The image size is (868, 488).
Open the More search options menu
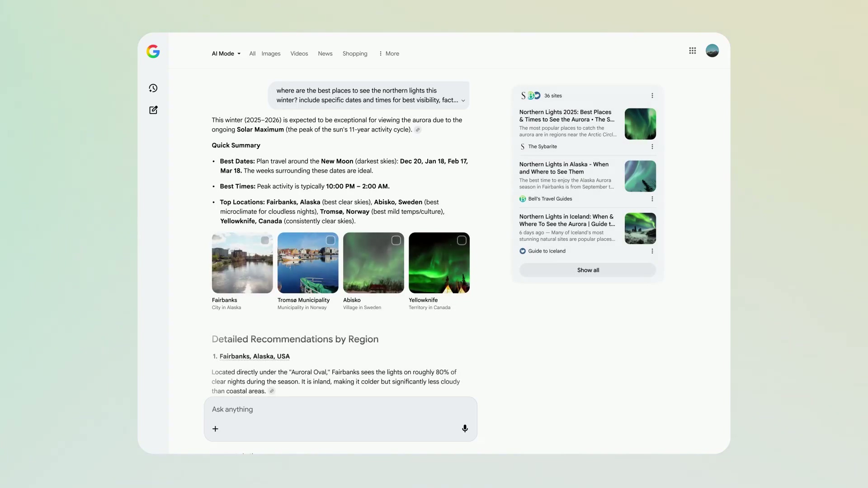389,53
